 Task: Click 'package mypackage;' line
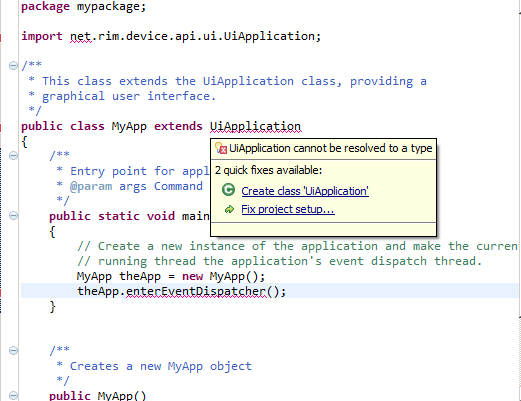pos(84,7)
